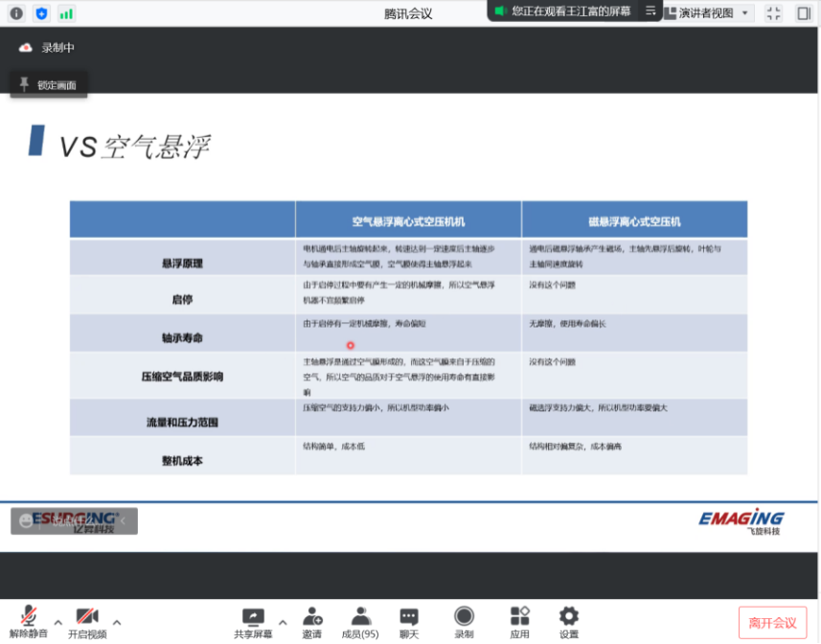Open the 演讲者视图 layout dropdown
The width and height of the screenshot is (821, 644).
[x=707, y=13]
